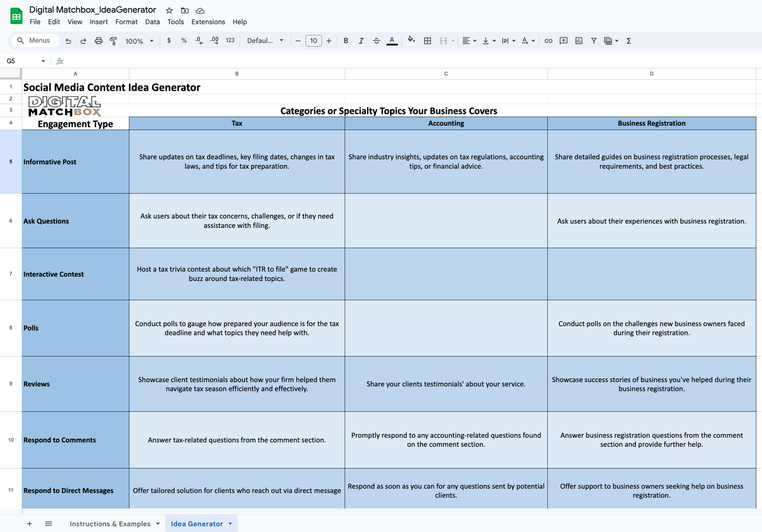762x532 pixels.
Task: Insert a link with chain icon
Action: (x=548, y=41)
